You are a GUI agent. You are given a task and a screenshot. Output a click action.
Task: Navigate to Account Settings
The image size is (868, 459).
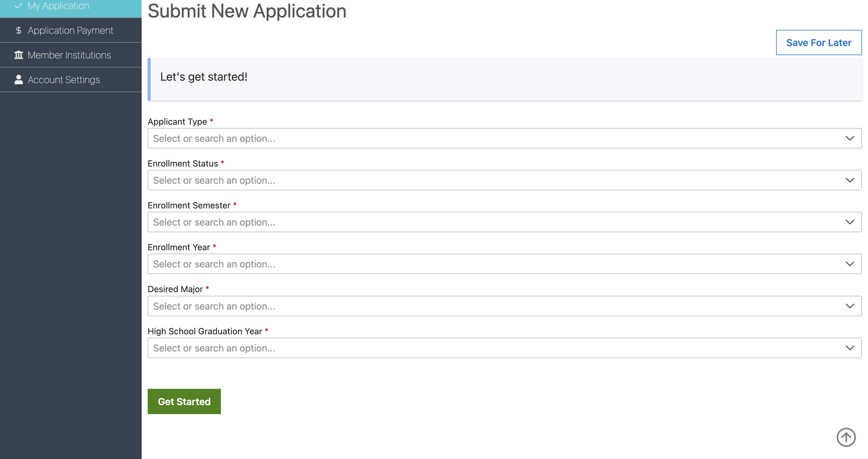pos(64,80)
